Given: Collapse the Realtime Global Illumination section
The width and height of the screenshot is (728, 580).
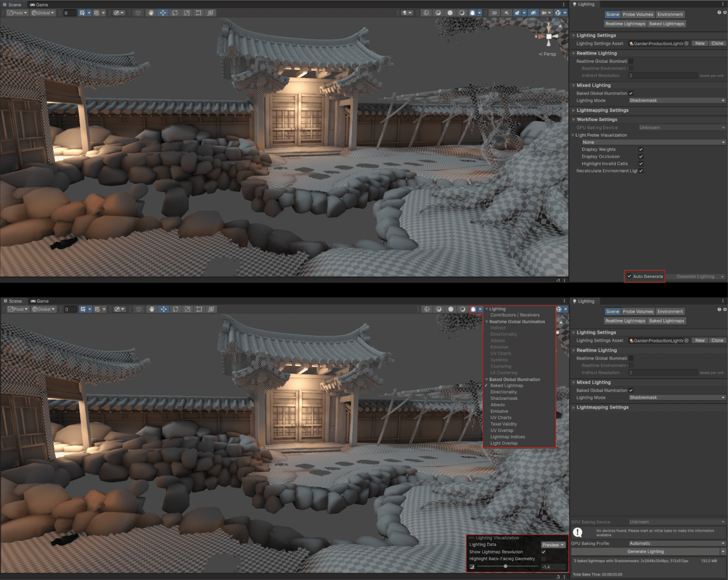Looking at the screenshot, I should tap(487, 322).
